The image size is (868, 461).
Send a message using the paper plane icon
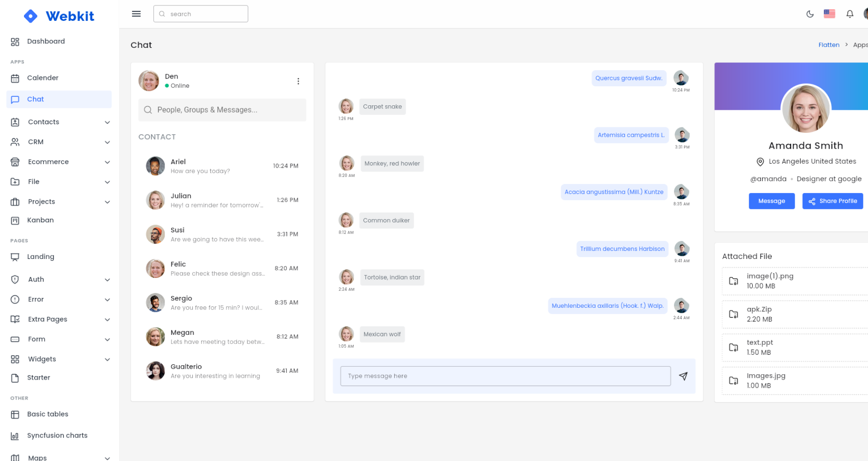684,376
